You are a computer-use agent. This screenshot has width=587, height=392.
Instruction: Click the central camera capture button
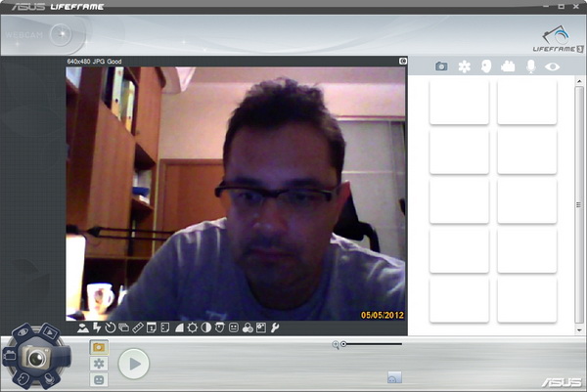click(36, 359)
